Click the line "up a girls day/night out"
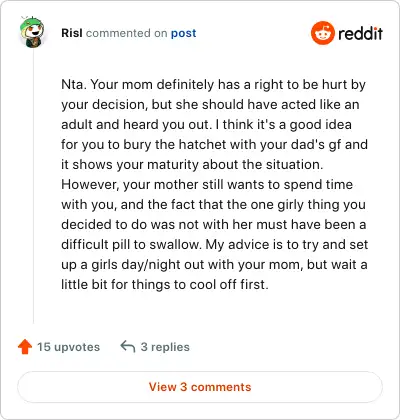Screen dimensions: 400x420 [x=214, y=264]
